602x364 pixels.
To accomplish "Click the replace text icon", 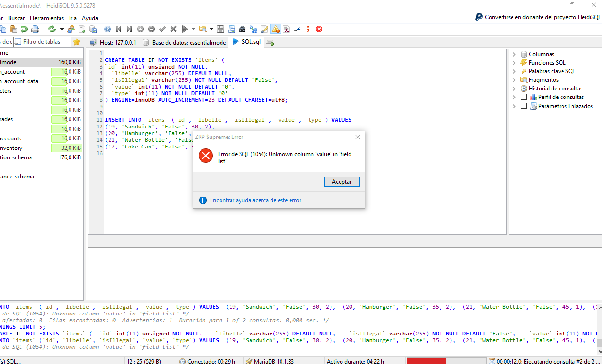I will tap(253, 29).
